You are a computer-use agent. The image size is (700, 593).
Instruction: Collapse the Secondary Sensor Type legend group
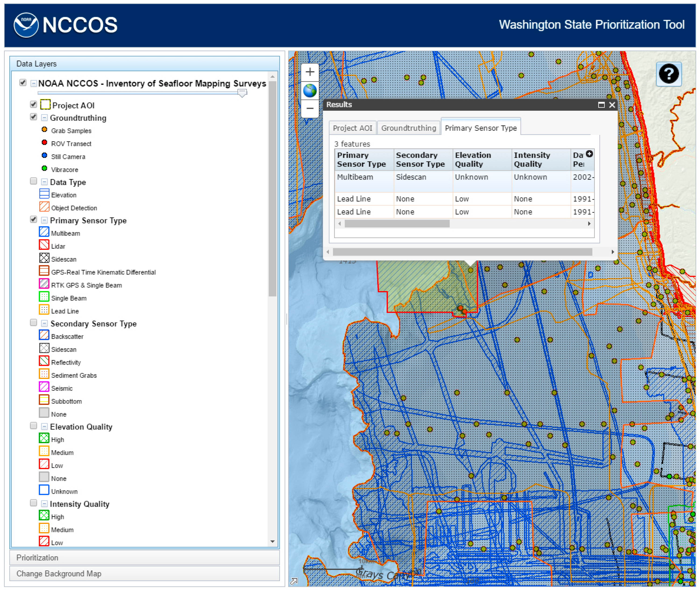44,323
